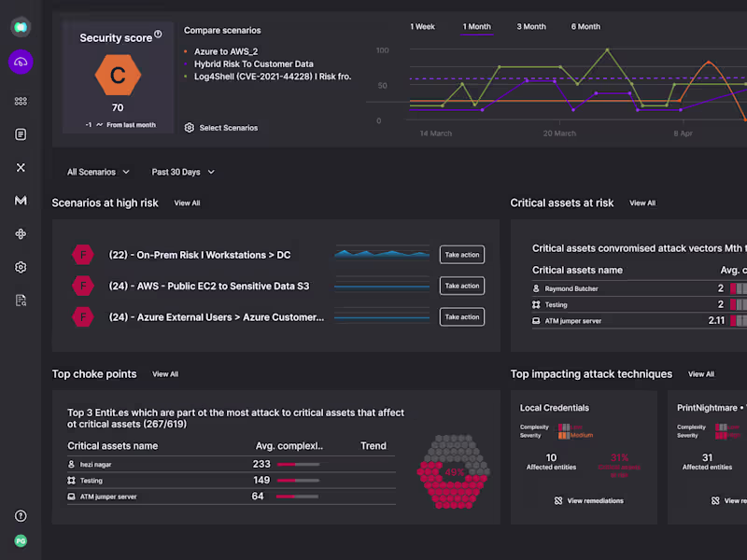The height and width of the screenshot is (560, 747).
Task: Click the Security score info icon
Action: coord(158,35)
